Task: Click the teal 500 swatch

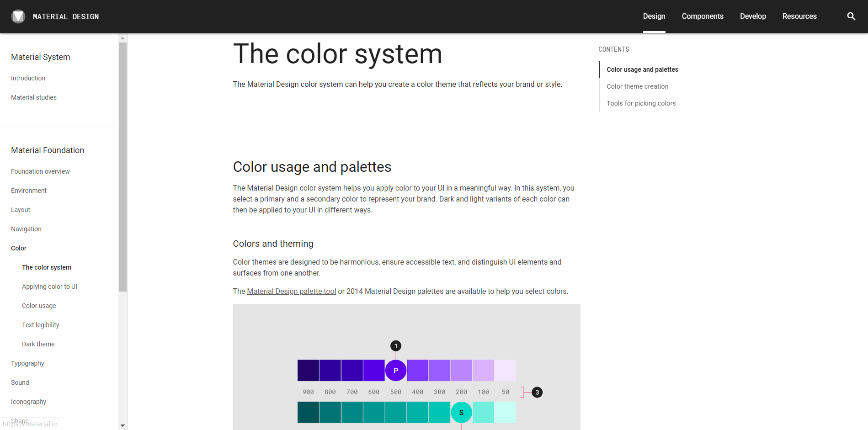Action: tap(396, 413)
